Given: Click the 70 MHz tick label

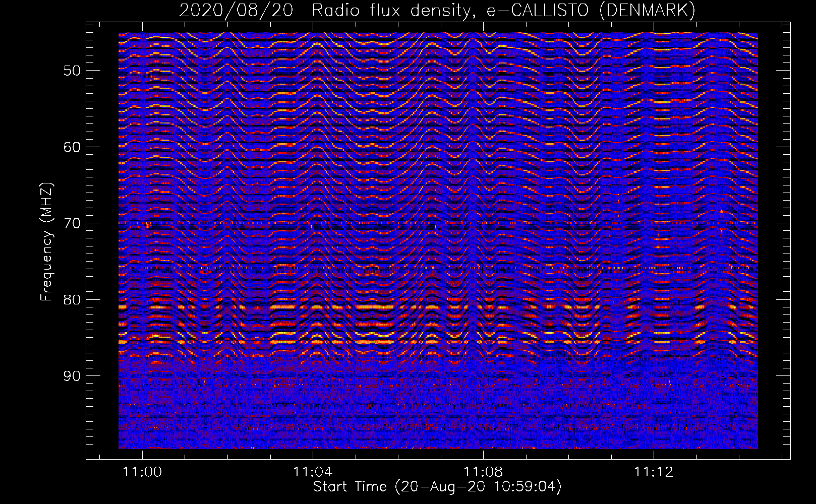Looking at the screenshot, I should click(72, 223).
